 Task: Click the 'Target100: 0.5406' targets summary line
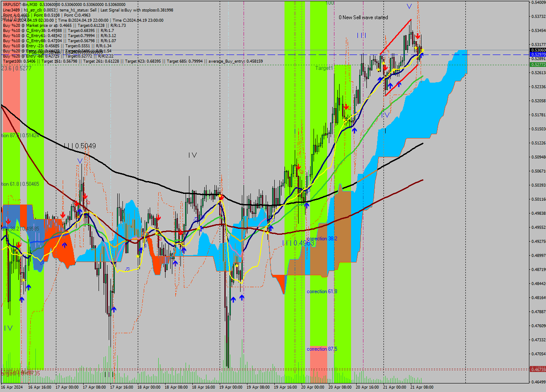pyautogui.click(x=133, y=61)
